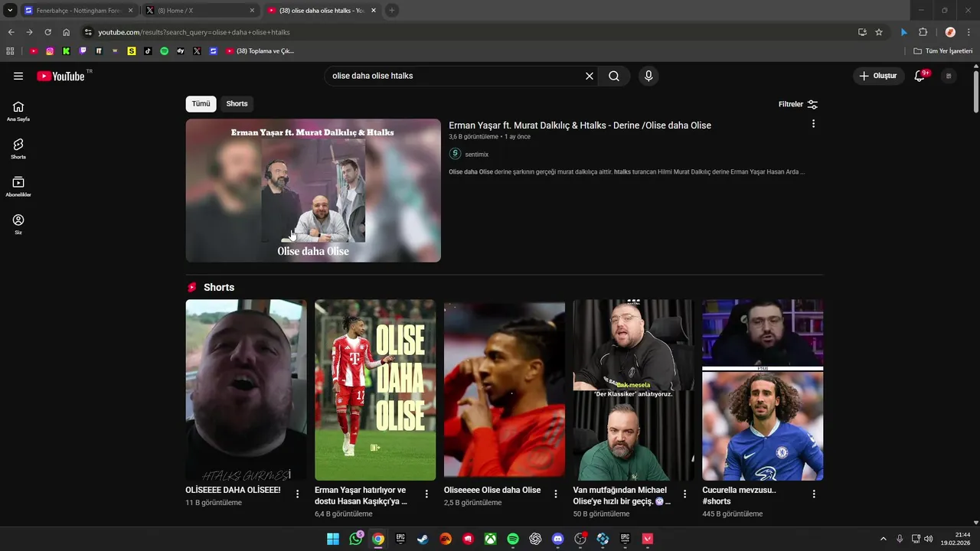Open options for Cucurella mevzusu short

[814, 494]
